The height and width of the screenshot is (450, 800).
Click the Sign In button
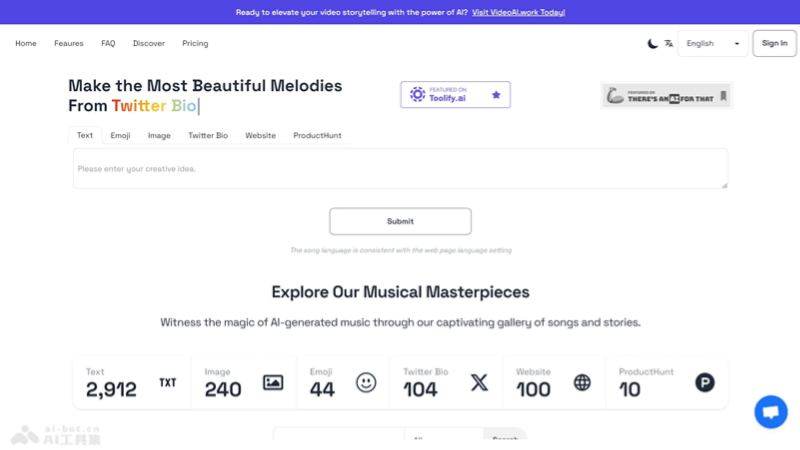tap(774, 44)
